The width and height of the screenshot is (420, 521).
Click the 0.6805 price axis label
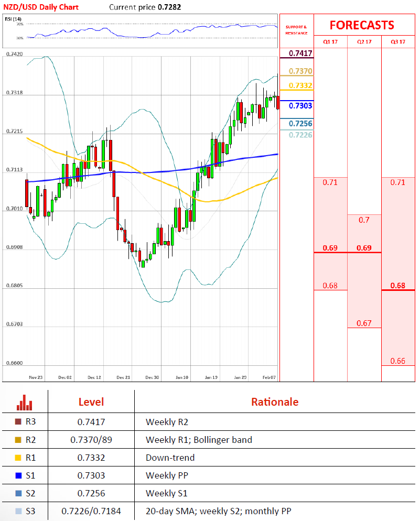point(15,286)
